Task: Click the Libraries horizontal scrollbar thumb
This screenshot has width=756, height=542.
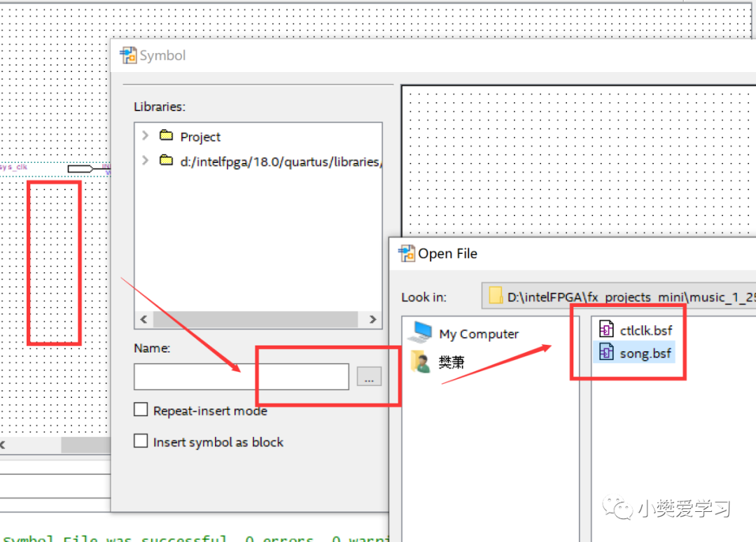Action: [x=255, y=319]
